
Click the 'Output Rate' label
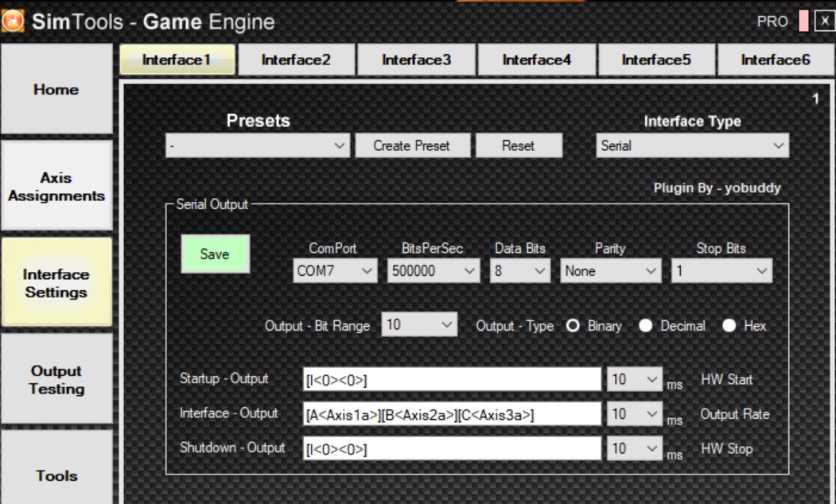point(735,414)
